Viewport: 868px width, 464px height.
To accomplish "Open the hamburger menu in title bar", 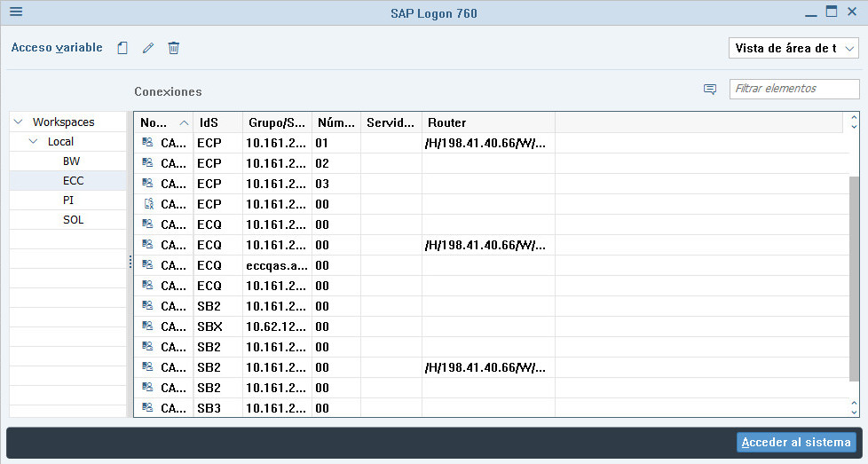I will pos(16,12).
